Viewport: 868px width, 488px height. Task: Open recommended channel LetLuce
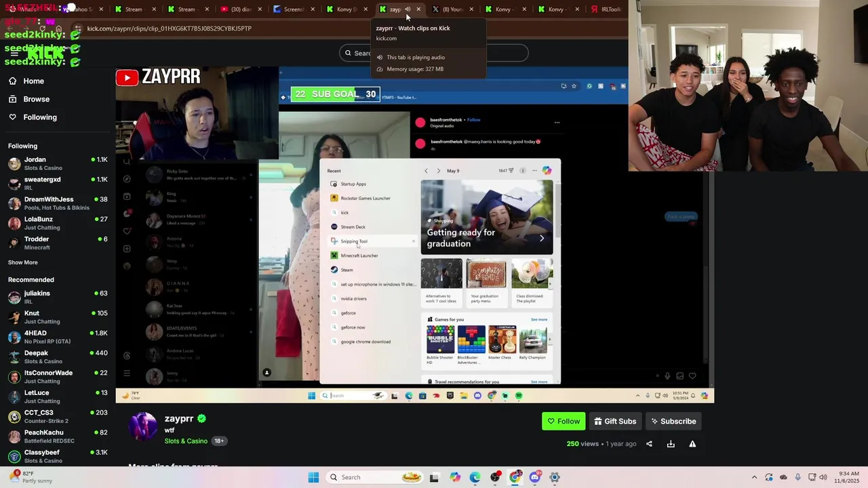(58, 396)
